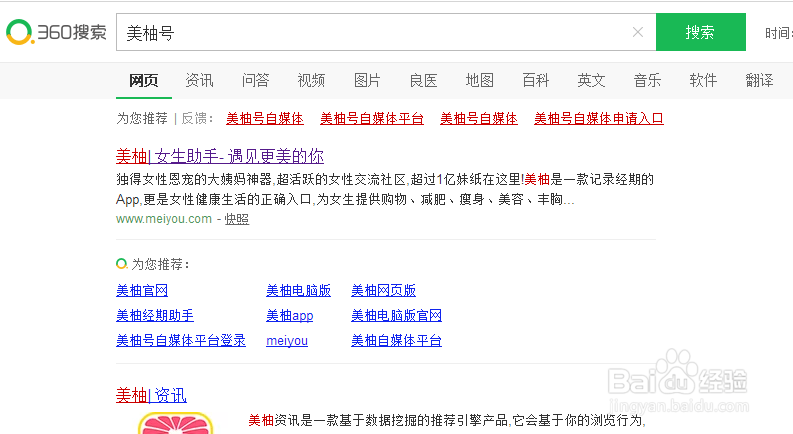Open the 美柚电脑版官网 recommendation
Screen dimensions: 793x434
tap(396, 316)
